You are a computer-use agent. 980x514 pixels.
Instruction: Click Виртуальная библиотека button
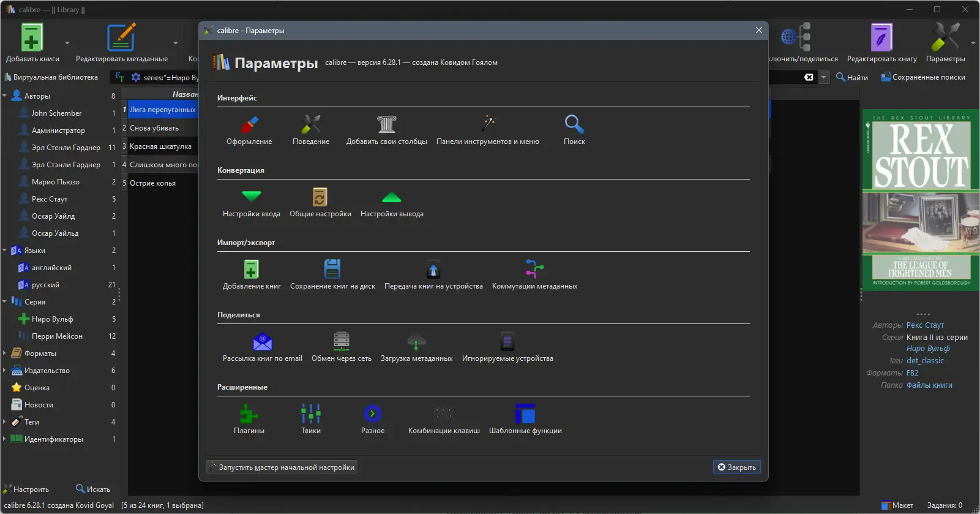(x=51, y=77)
